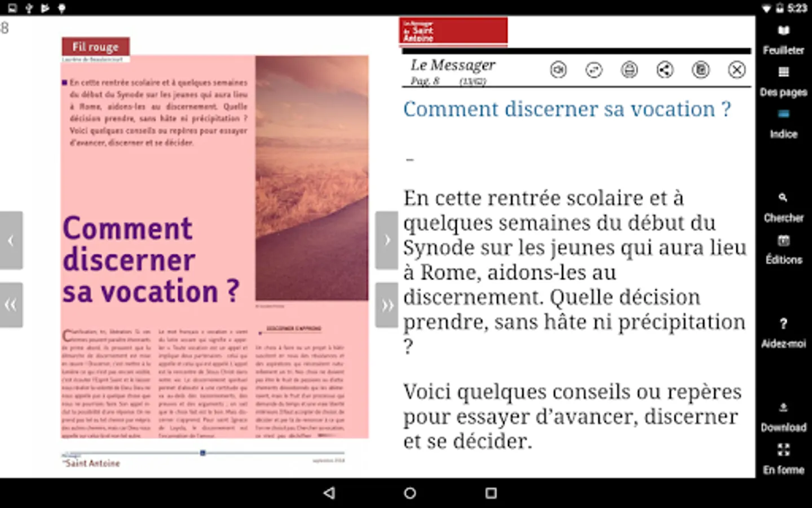The width and height of the screenshot is (812, 508).
Task: Tap the clock showing 5:23
Action: point(797,8)
